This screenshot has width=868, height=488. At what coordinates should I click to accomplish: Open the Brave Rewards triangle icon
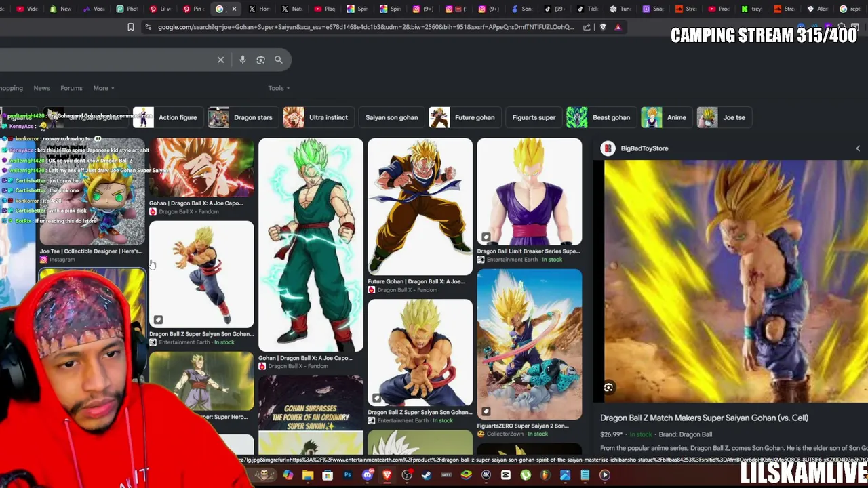tap(618, 27)
